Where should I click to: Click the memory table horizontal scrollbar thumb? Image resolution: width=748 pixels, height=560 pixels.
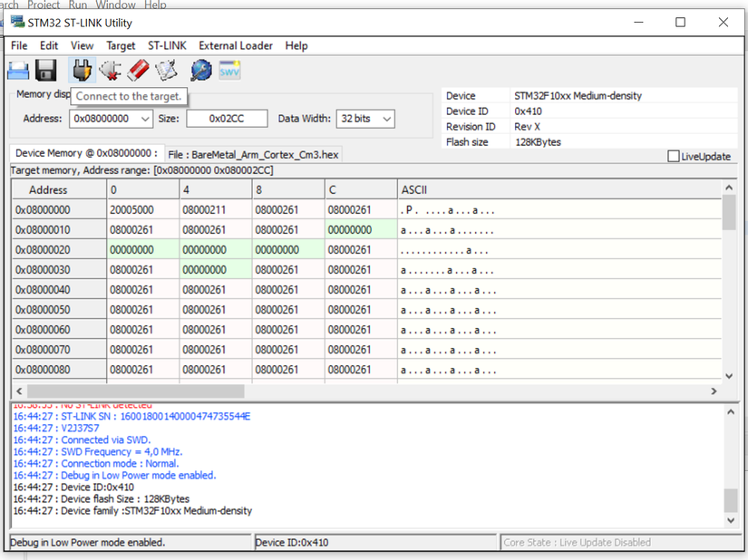click(x=135, y=391)
